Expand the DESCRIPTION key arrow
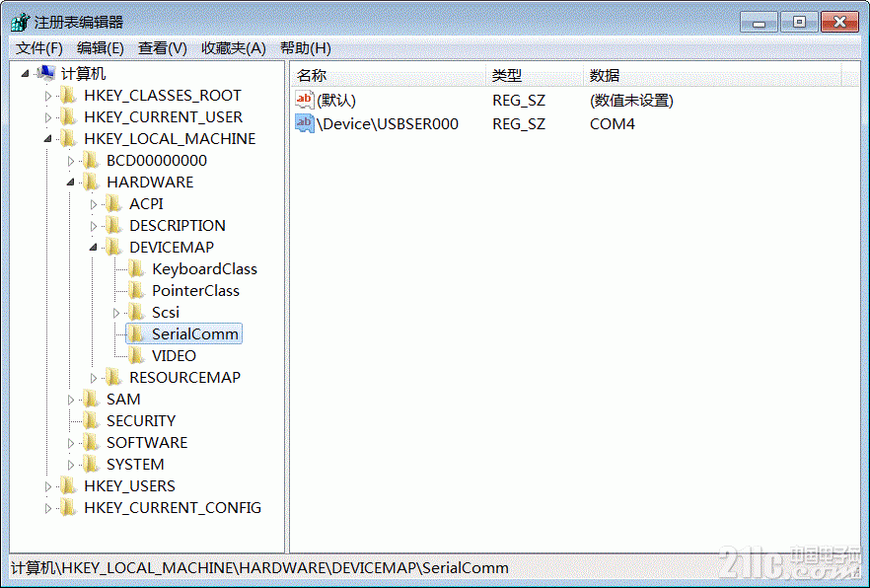This screenshot has height=588, width=870. 93,226
